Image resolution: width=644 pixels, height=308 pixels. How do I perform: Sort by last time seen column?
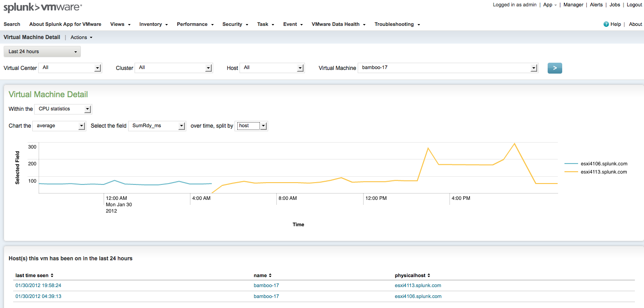click(35, 275)
